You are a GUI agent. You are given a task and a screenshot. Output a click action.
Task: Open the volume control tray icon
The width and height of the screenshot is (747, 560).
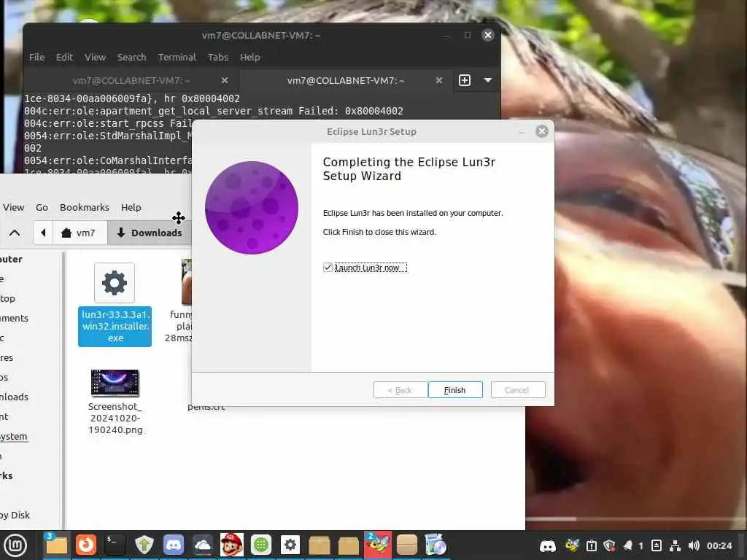click(x=694, y=545)
